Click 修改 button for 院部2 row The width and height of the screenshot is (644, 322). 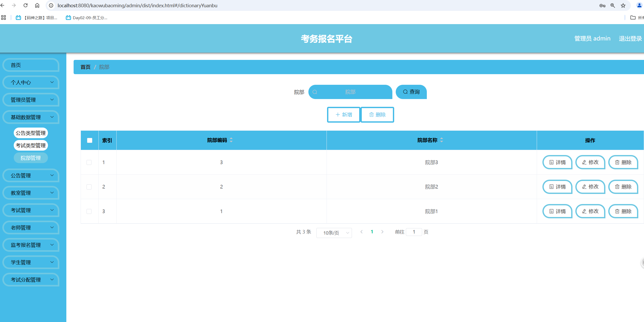click(x=590, y=187)
